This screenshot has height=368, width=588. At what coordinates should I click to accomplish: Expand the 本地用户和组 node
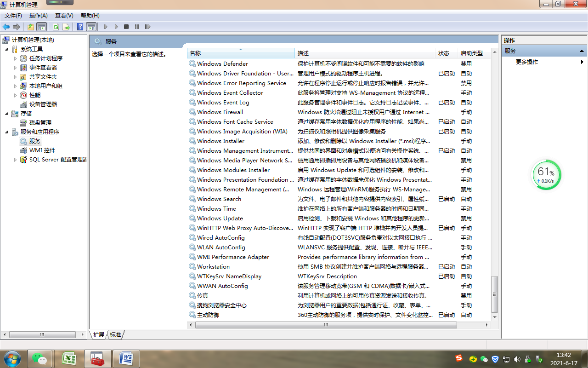pyautogui.click(x=15, y=86)
